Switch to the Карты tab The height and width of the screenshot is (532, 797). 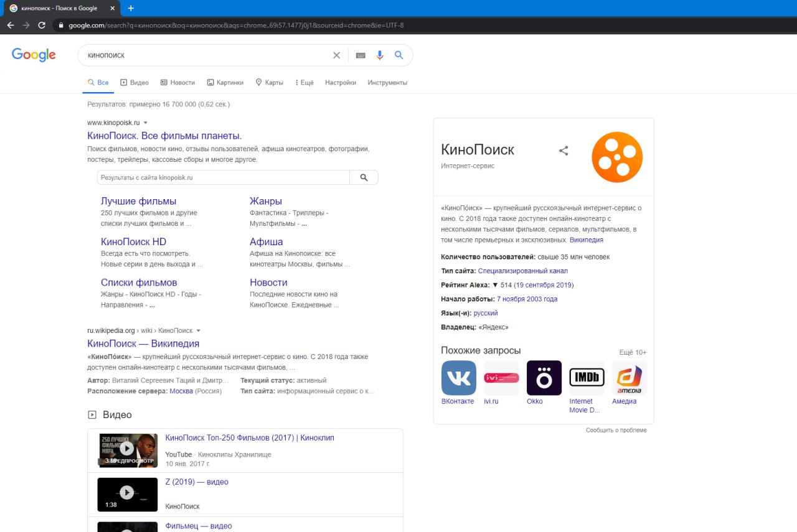[269, 82]
